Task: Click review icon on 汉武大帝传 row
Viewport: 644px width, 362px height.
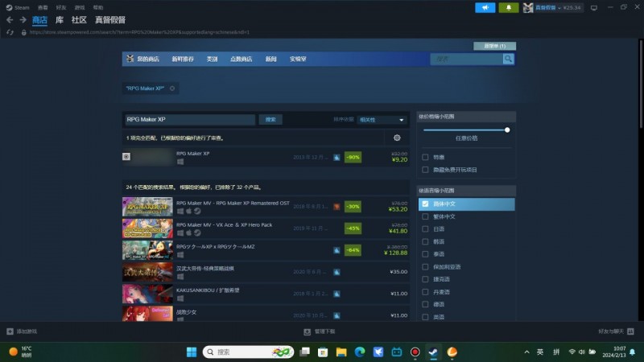Action: (336, 272)
